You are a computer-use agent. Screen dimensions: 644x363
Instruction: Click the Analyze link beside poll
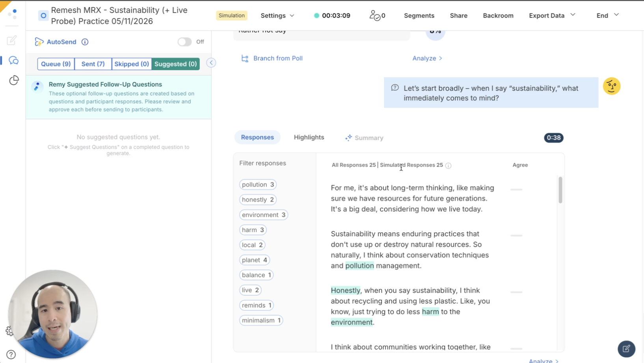pos(427,58)
